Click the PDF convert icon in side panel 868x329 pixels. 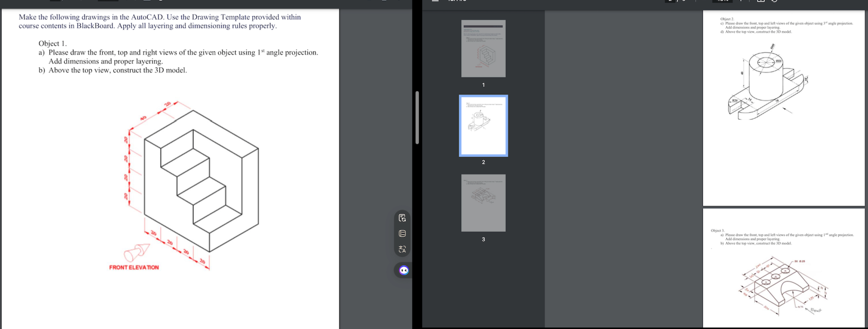pos(402,218)
